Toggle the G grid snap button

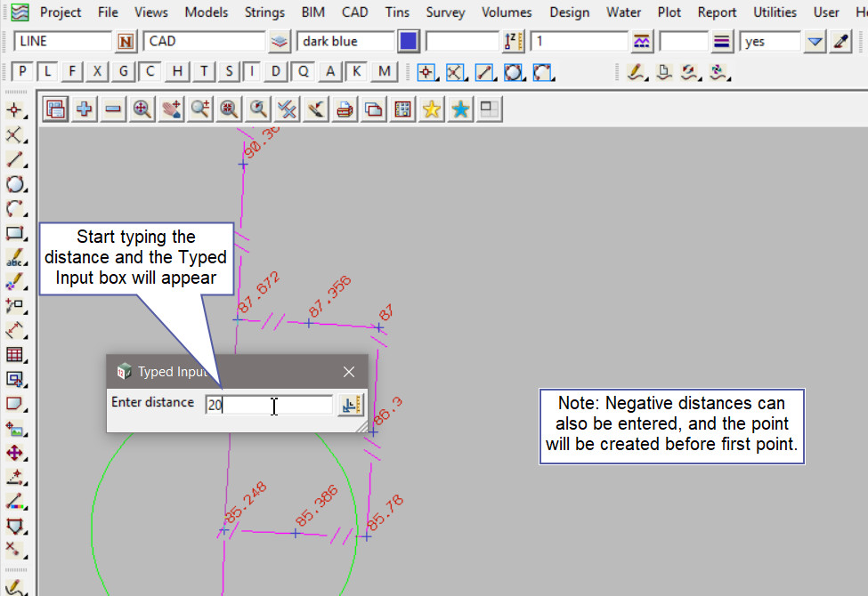[x=125, y=72]
